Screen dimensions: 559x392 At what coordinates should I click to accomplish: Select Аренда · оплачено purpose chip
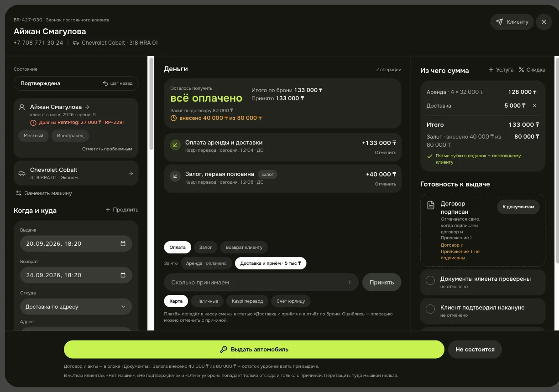[206, 263]
